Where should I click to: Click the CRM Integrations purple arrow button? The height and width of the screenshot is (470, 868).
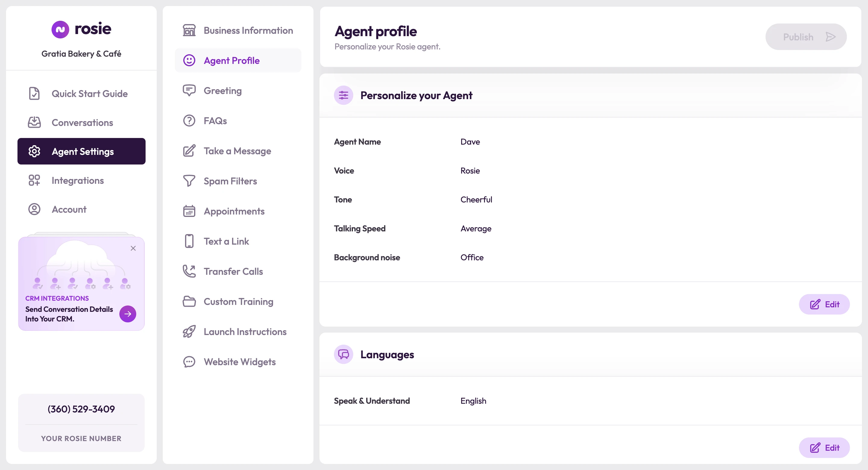click(128, 314)
